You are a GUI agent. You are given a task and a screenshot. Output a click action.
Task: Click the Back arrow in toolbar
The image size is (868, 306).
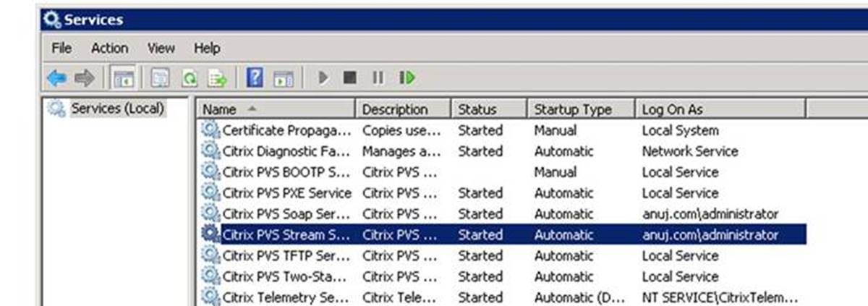[x=56, y=77]
